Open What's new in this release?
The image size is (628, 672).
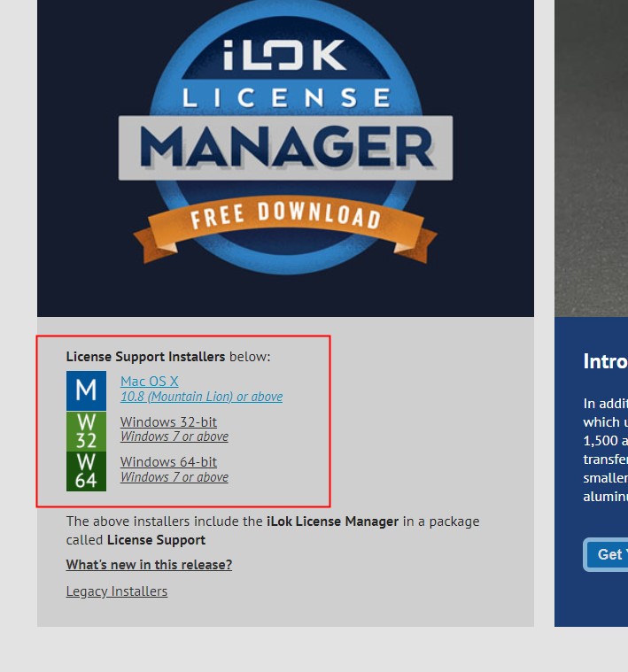(x=149, y=565)
